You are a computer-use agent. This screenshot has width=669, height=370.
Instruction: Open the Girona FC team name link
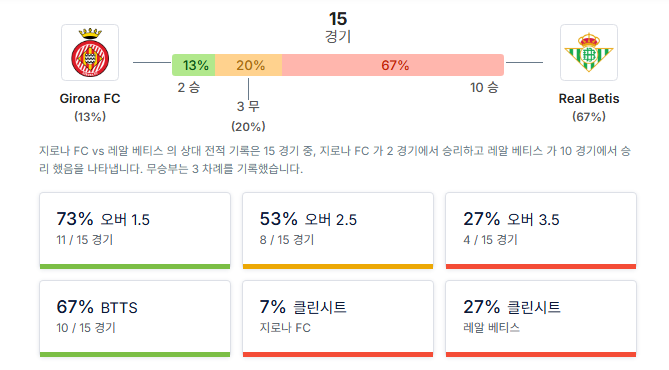pos(90,99)
